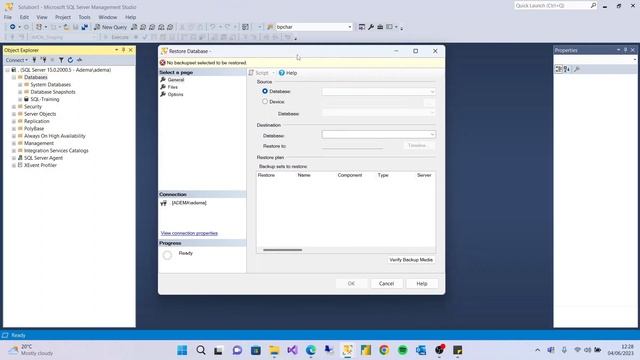Click the Categorized icon in Properties panel
This screenshot has height=360, width=640.
pos(558,69)
